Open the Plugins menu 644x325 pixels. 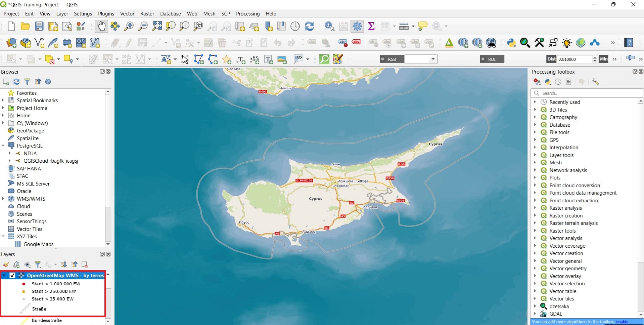point(106,14)
